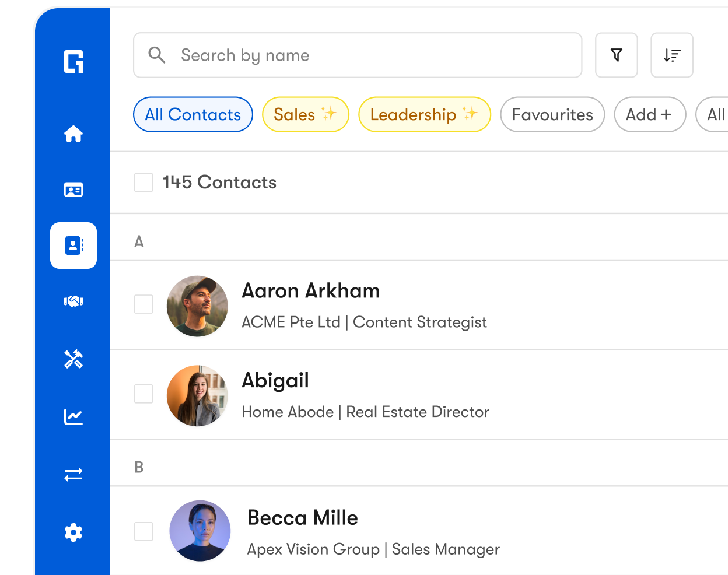This screenshot has height=575, width=728.
Task: Open the Abigail contact name
Action: (x=275, y=381)
